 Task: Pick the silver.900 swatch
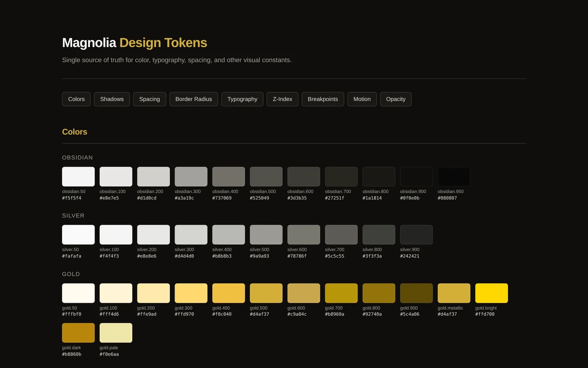(x=416, y=235)
